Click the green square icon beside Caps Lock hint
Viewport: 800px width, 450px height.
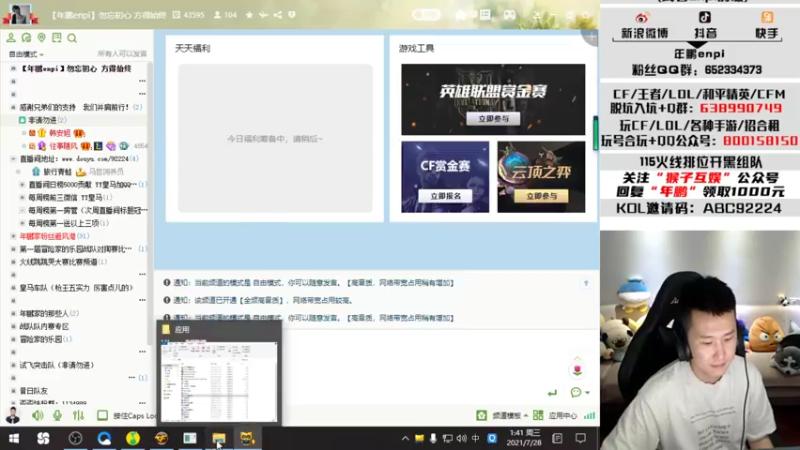coord(103,415)
